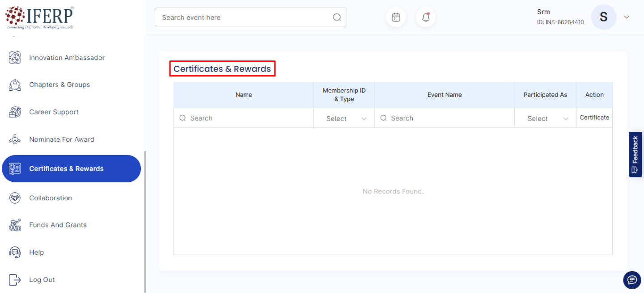Expand the user profile dropdown arrow

pos(627,17)
